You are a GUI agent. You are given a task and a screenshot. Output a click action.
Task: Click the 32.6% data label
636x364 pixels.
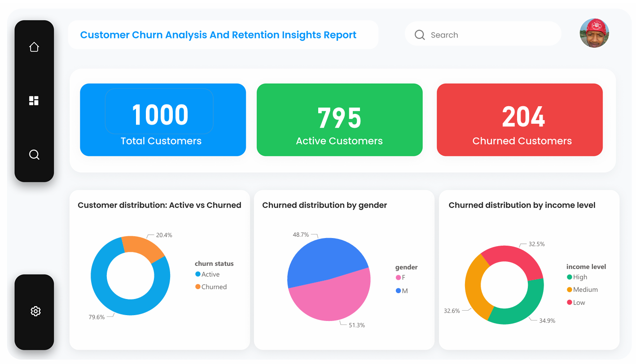pos(452,311)
